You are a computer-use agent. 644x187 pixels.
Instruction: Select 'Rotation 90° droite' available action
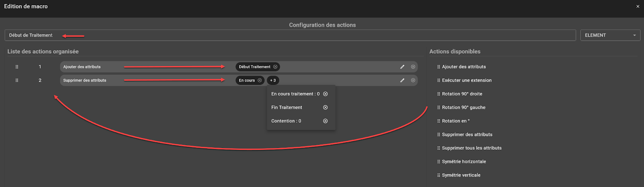pos(462,94)
